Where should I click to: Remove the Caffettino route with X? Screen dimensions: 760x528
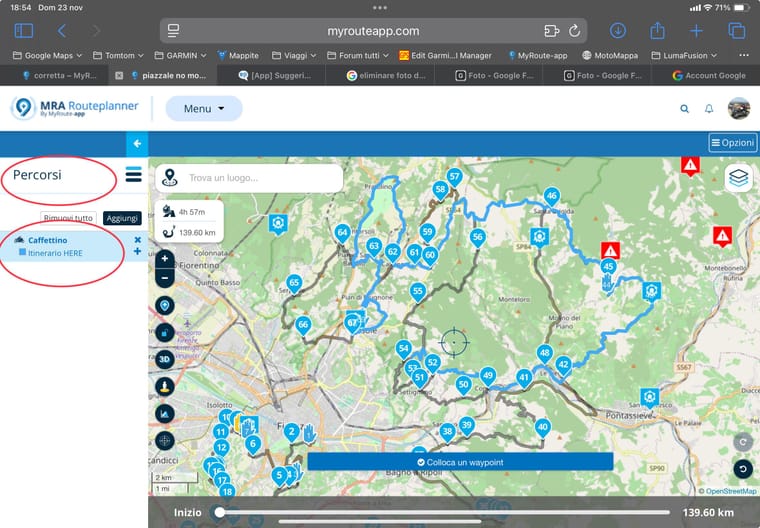click(138, 240)
